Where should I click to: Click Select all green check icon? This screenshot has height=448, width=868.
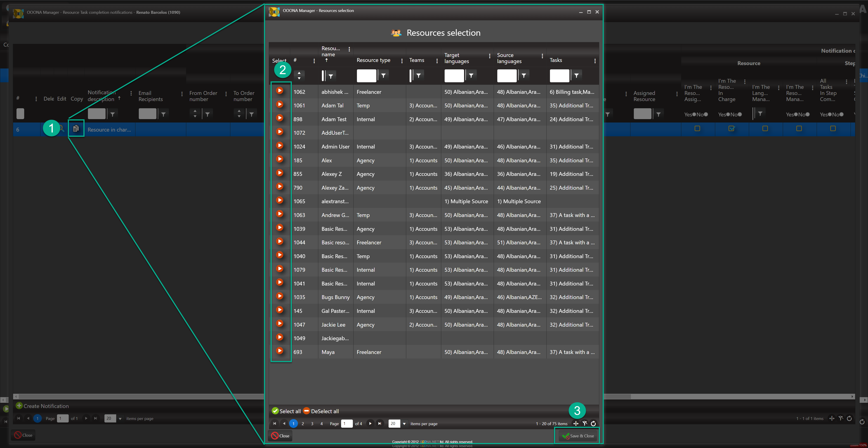pyautogui.click(x=275, y=411)
